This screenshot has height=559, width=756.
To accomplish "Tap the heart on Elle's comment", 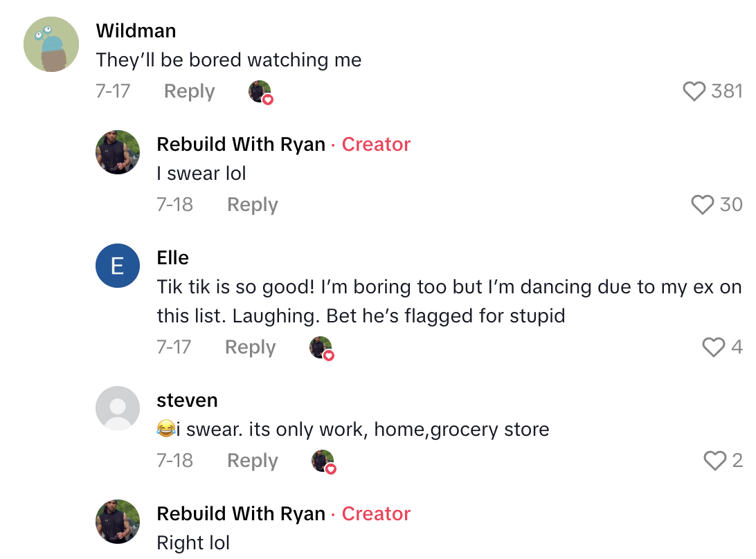I will (713, 347).
